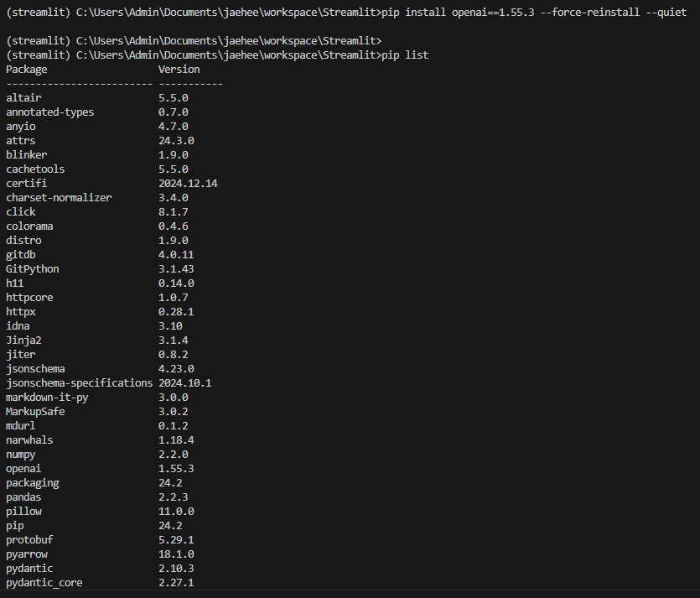Click version '3.10' of idna
Screen dimensions: 700x598
click(x=170, y=326)
